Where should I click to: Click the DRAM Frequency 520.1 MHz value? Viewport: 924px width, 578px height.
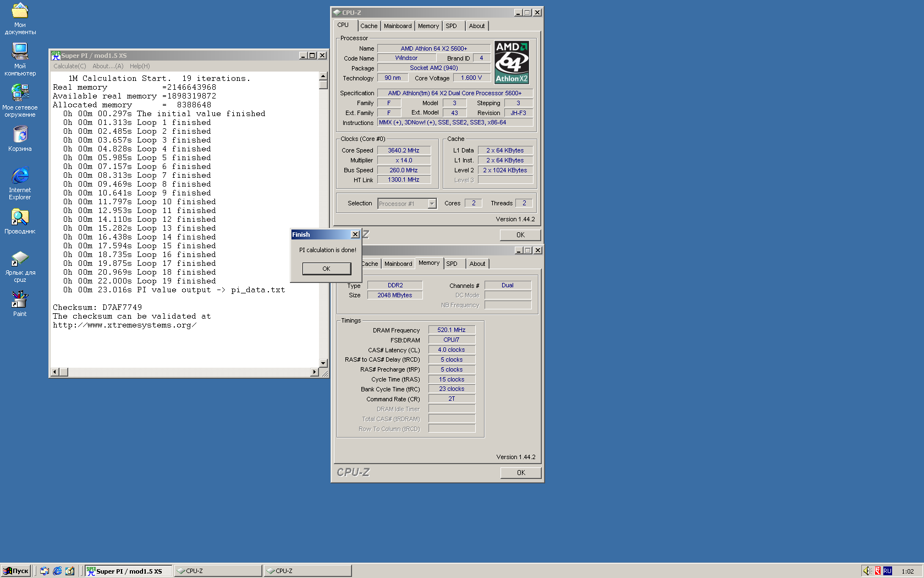tap(452, 330)
